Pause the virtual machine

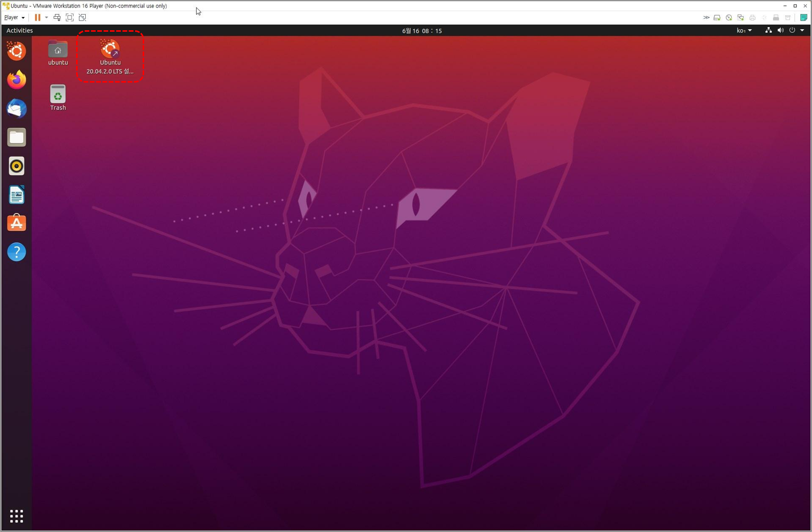tap(37, 18)
